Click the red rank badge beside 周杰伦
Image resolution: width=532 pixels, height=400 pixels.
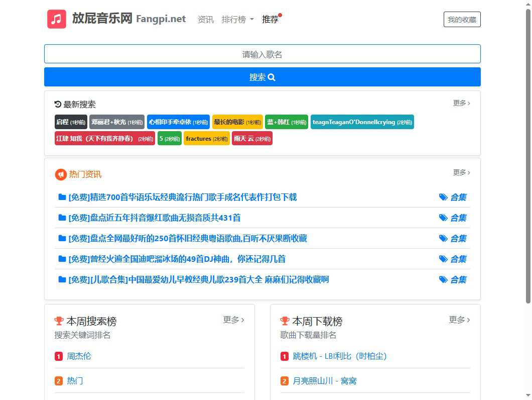coord(59,356)
